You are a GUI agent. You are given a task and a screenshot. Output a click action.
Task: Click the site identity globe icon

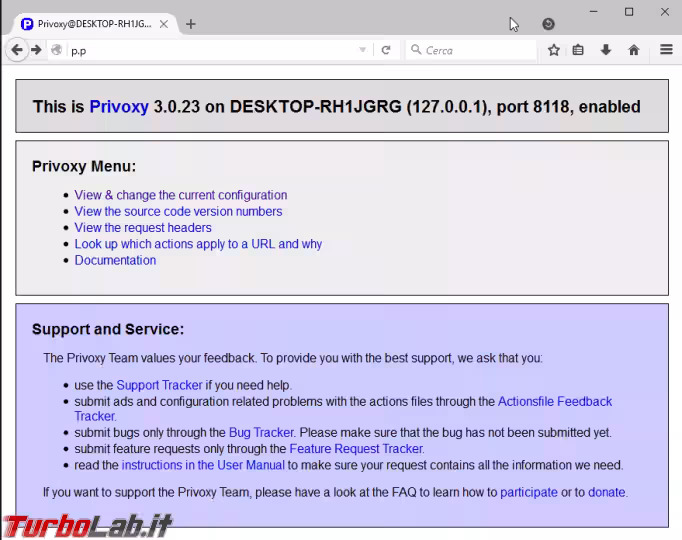(x=57, y=50)
